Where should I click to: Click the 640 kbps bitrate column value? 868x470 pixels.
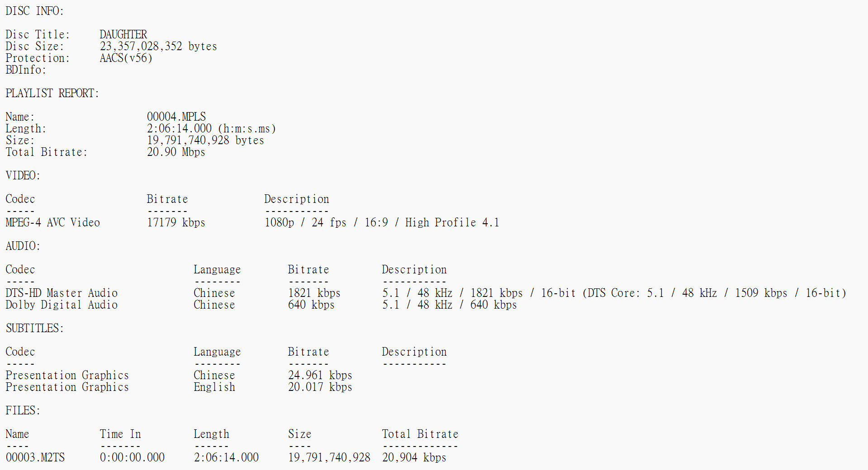click(x=311, y=305)
